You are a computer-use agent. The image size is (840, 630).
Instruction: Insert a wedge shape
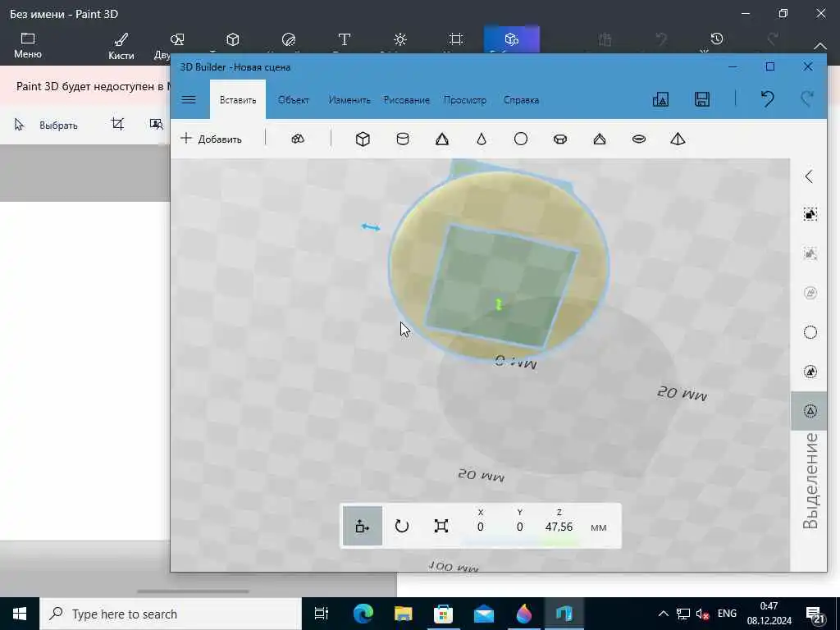point(600,139)
